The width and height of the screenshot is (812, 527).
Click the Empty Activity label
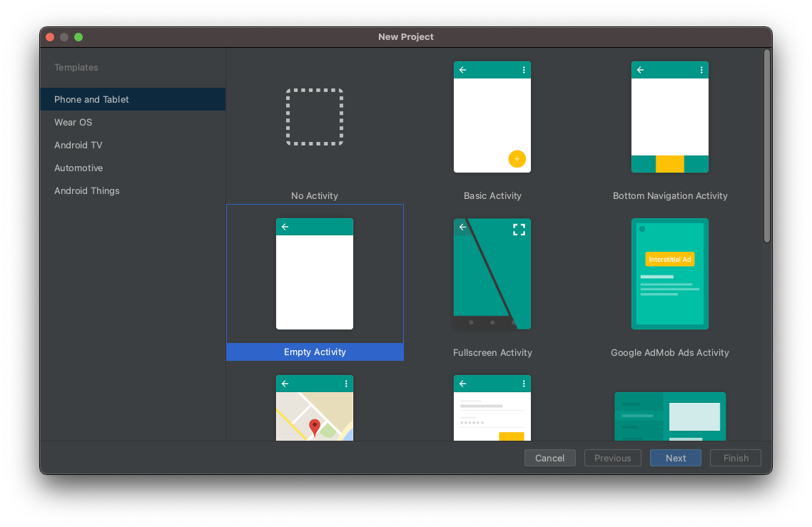(315, 352)
